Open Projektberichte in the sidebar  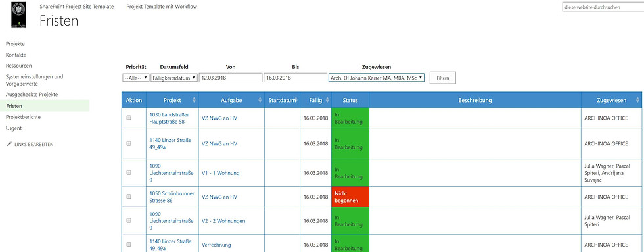pos(24,117)
